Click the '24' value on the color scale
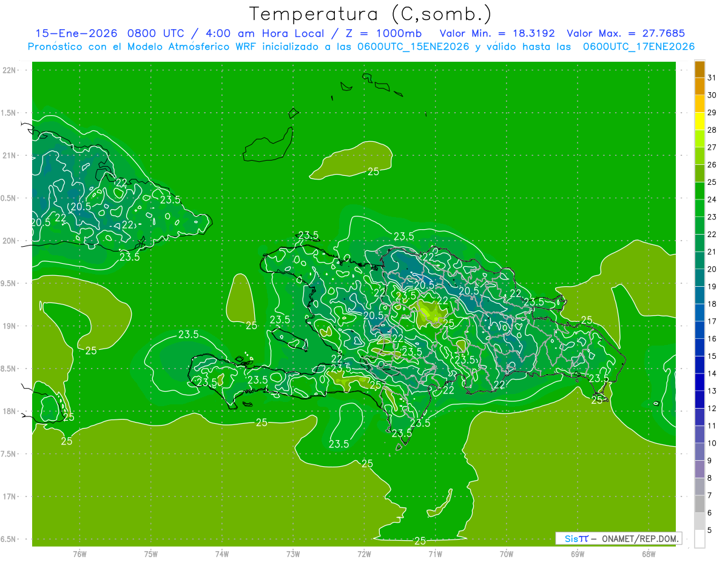Viewport: 728px width, 562px height. click(x=712, y=199)
